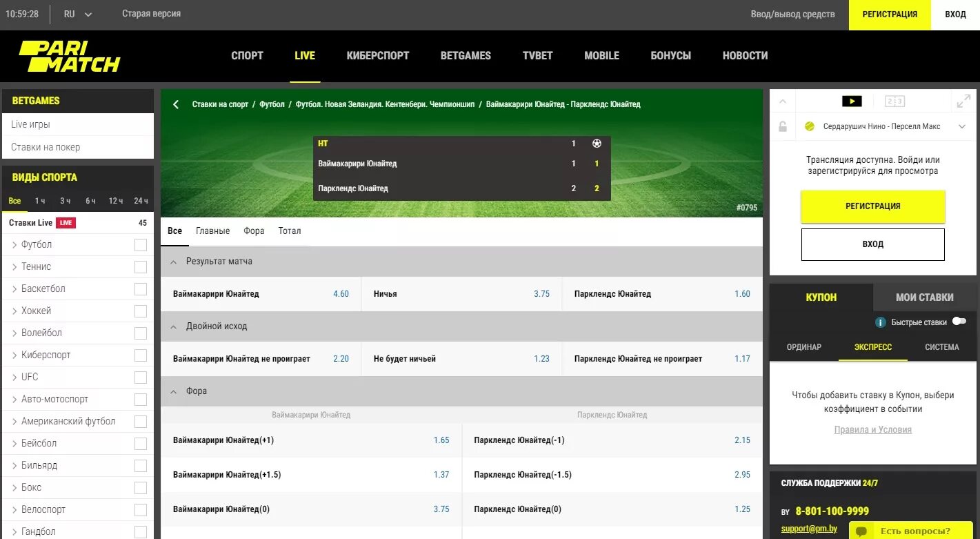Image resolution: width=980 pixels, height=539 pixels.
Task: Select draw Ничья odds 3.75
Action: [541, 294]
